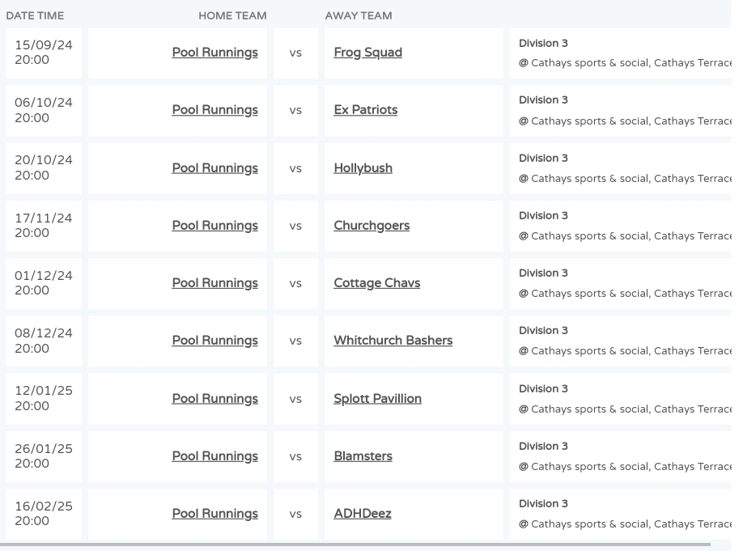This screenshot has height=551, width=756.
Task: Click Pool Runnings in the 12/01/25 fixture
Action: coord(215,399)
